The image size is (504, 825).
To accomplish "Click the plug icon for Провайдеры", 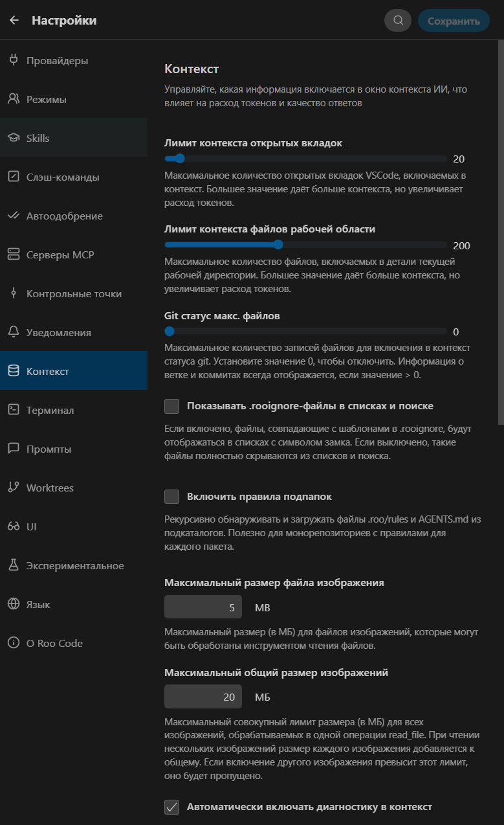I will coord(14,60).
